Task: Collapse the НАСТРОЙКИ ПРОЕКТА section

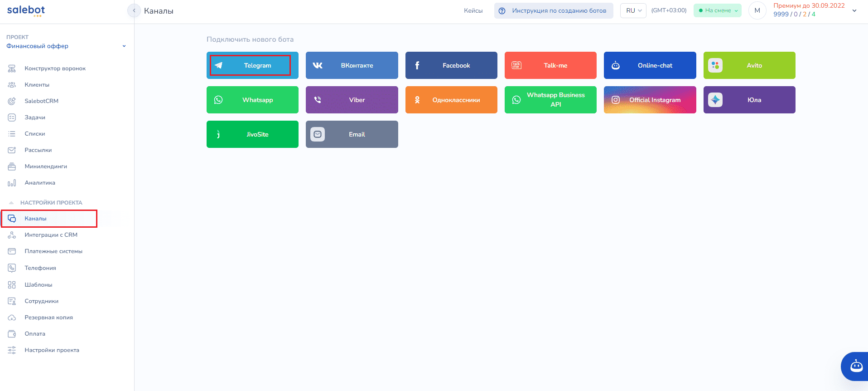Action: tap(11, 203)
